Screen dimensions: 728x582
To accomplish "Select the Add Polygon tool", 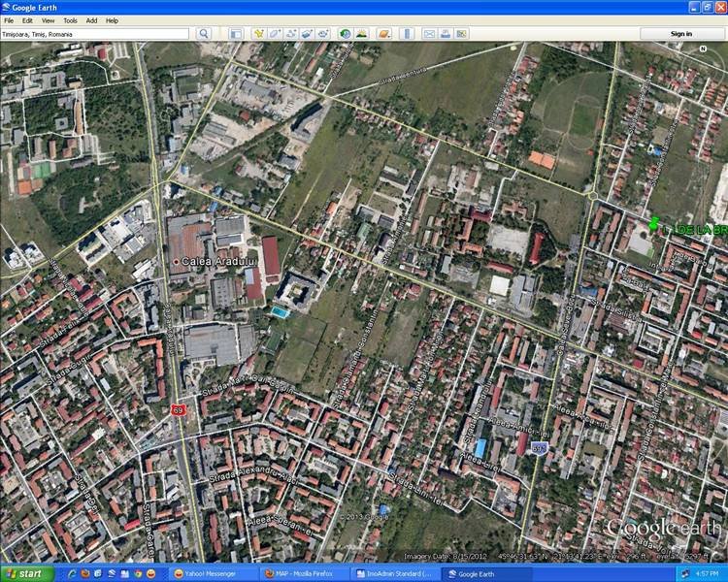I will tap(275, 33).
